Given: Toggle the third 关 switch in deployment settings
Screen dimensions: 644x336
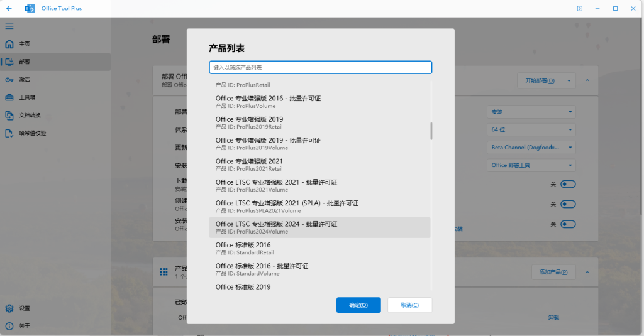Looking at the screenshot, I should 568,224.
